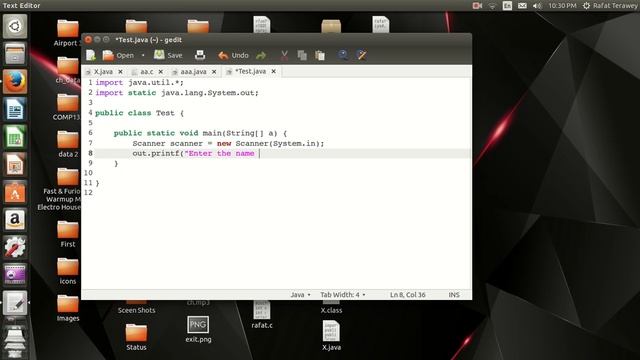
Task: Open Find and Replace tool
Action: pos(361,55)
